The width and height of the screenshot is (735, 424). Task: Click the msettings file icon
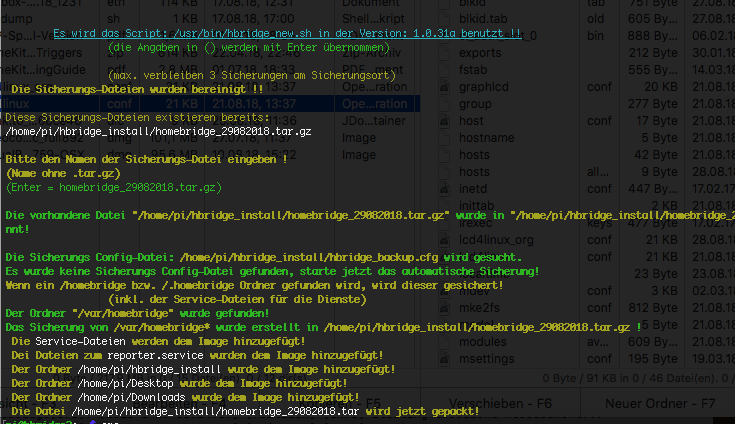click(444, 359)
